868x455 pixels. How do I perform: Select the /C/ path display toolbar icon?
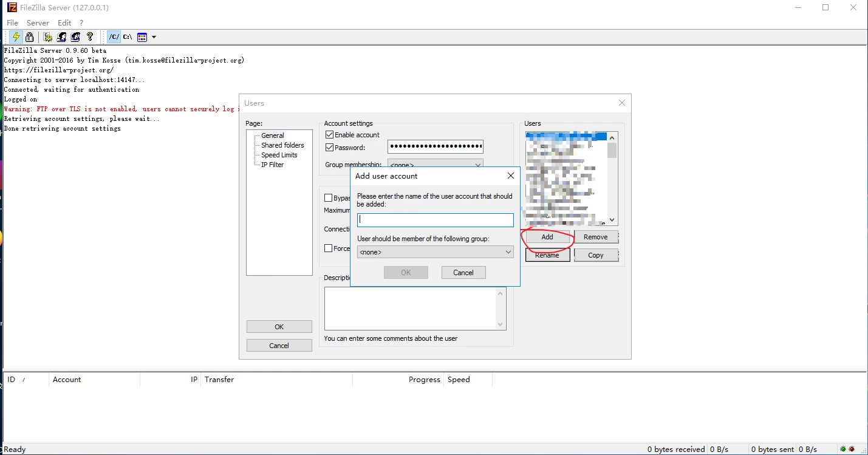[x=114, y=37]
